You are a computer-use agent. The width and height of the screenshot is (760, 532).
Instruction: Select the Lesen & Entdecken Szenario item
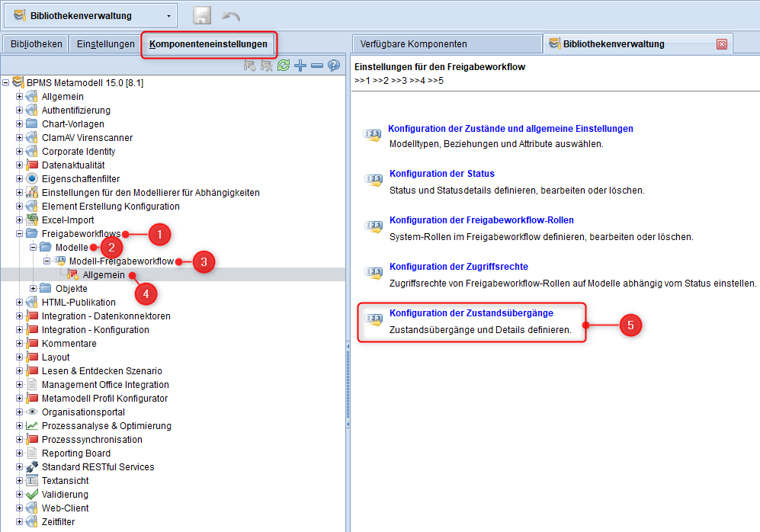(102, 370)
